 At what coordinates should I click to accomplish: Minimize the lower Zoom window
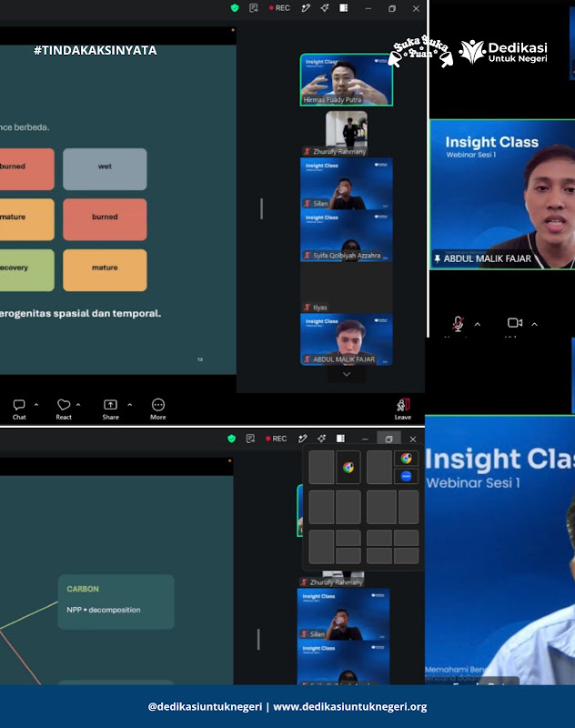coord(365,439)
